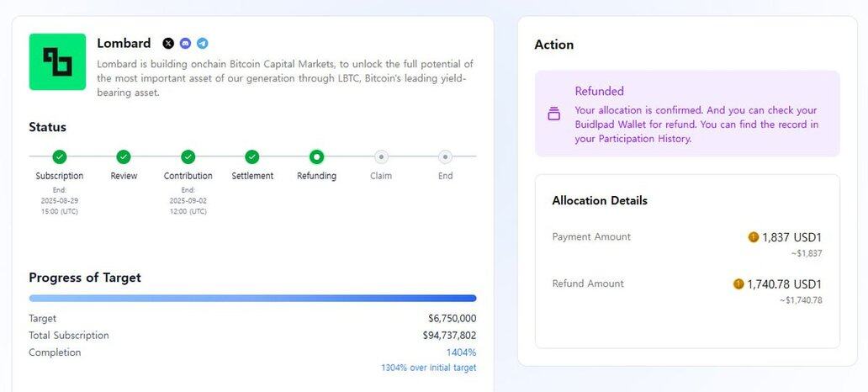
Task: Click the 2025-09-02 contribution end date
Action: 188,200
